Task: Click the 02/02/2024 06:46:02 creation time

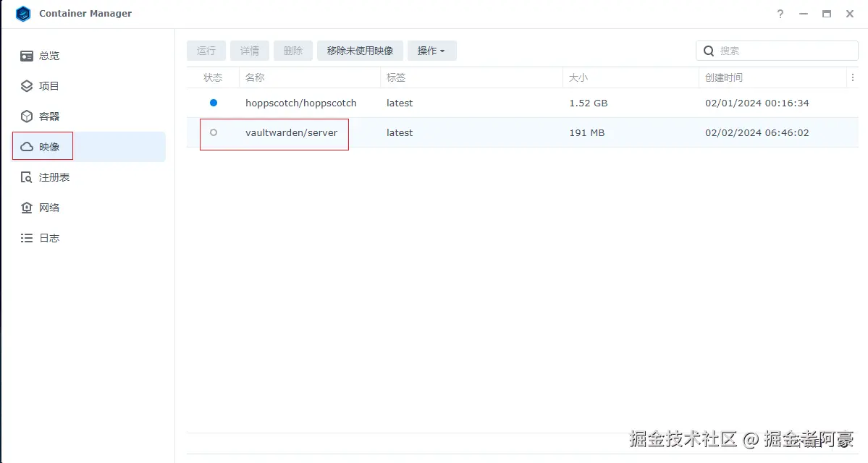Action: (757, 133)
